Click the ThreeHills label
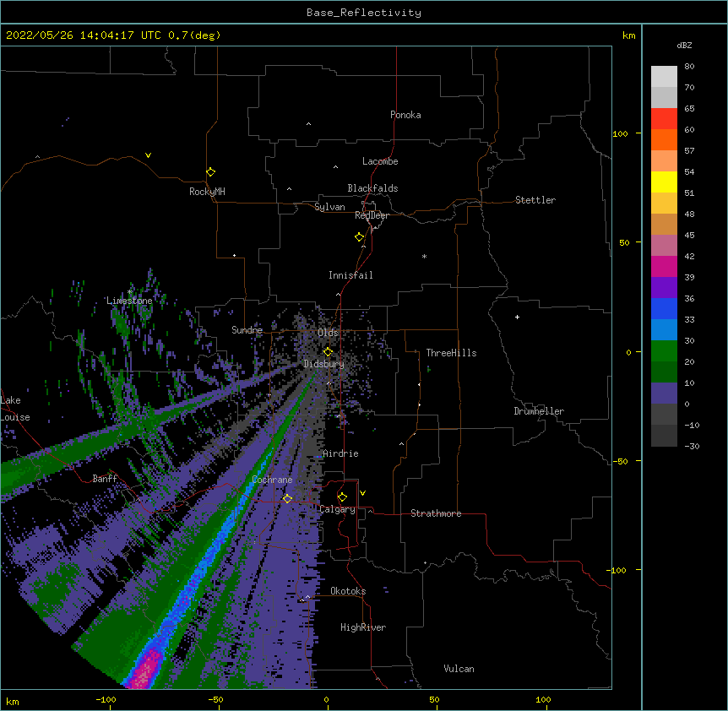This screenshot has width=728, height=711. [451, 353]
